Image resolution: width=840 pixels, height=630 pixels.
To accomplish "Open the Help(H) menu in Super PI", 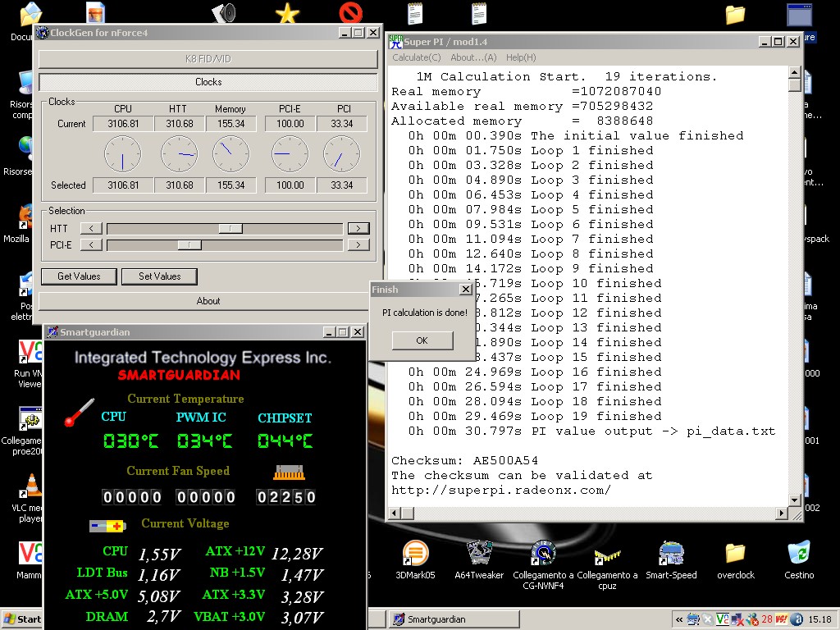I will (521, 57).
